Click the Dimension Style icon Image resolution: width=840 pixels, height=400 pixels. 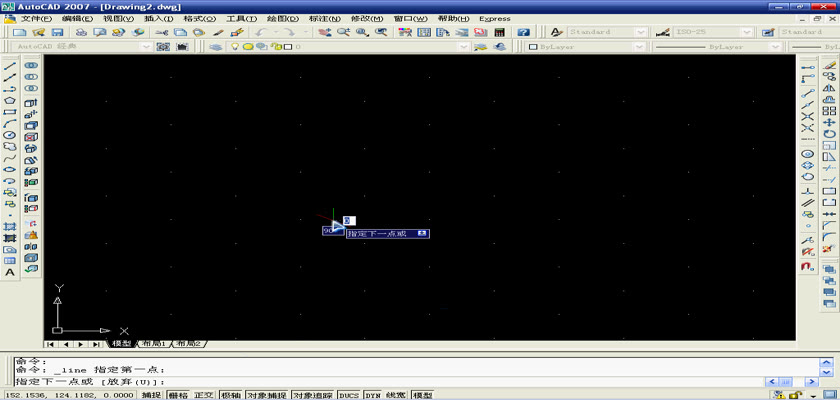click(664, 32)
